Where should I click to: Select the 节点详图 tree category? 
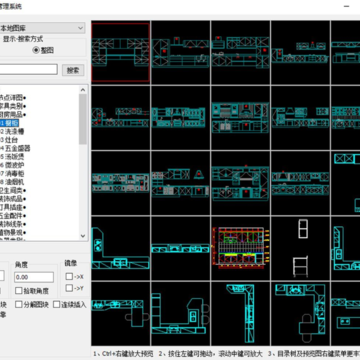point(13,98)
